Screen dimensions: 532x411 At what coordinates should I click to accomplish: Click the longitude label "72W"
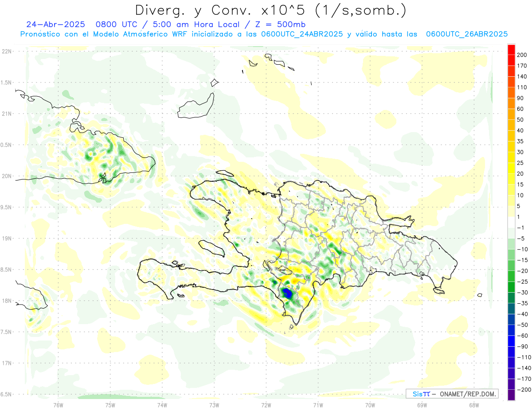[x=266, y=405]
